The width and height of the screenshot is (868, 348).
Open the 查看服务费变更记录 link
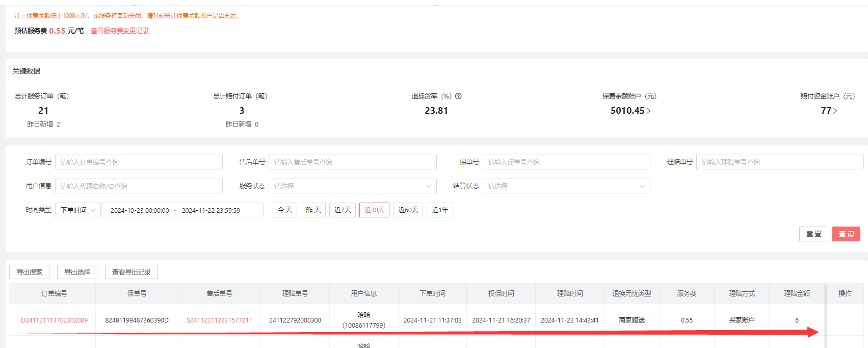[x=120, y=31]
